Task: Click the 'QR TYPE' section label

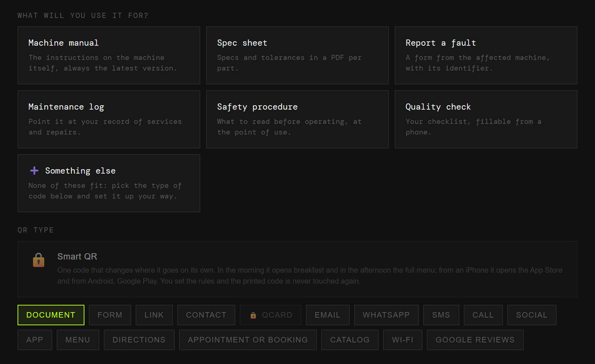Action: coord(36,230)
